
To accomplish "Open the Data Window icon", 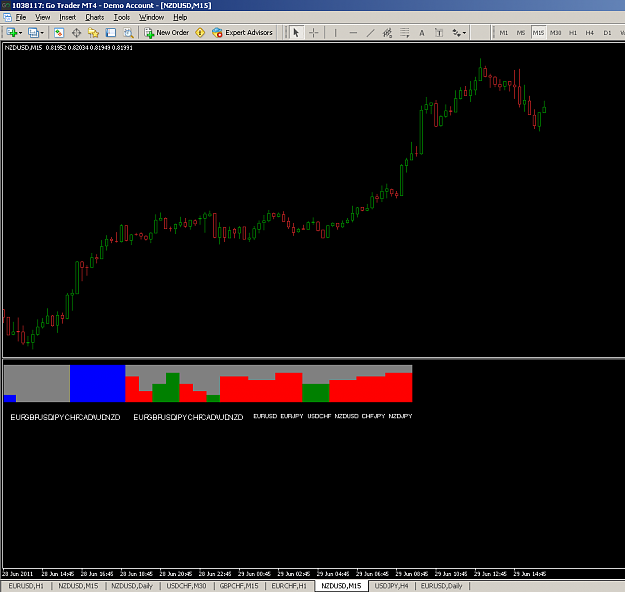I will click(x=76, y=33).
